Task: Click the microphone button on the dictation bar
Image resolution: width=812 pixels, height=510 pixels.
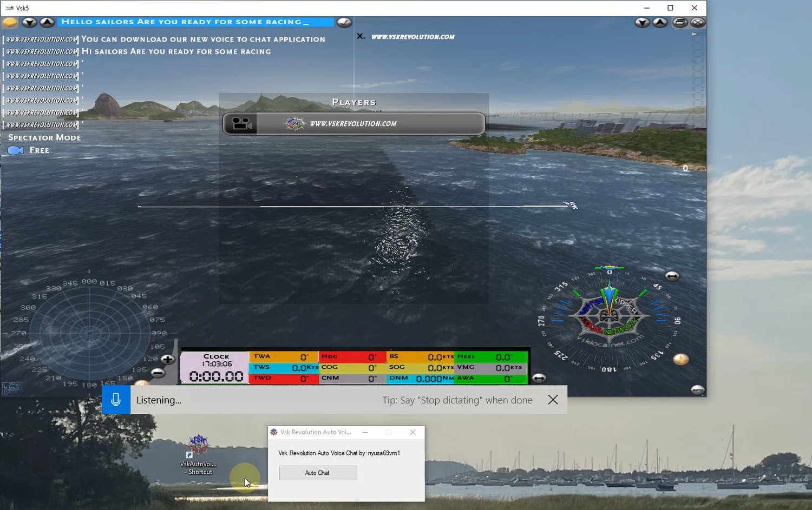Action: tap(116, 400)
